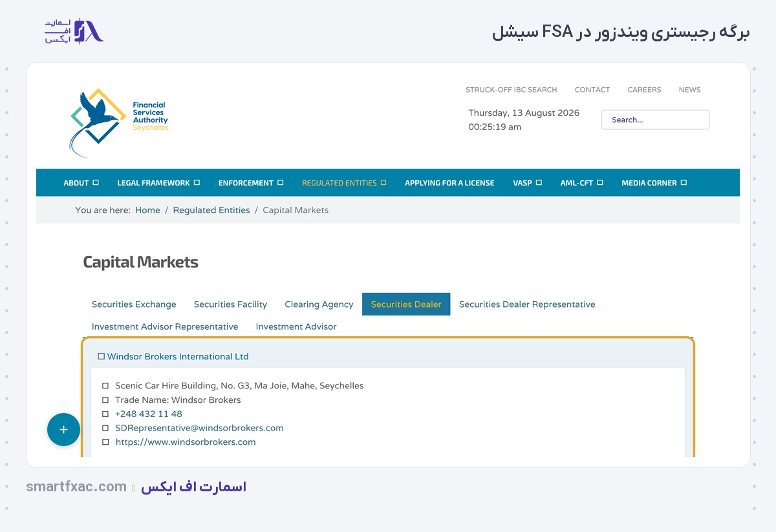The height and width of the screenshot is (532, 776).
Task: Open the NEWS link
Action: coord(689,90)
